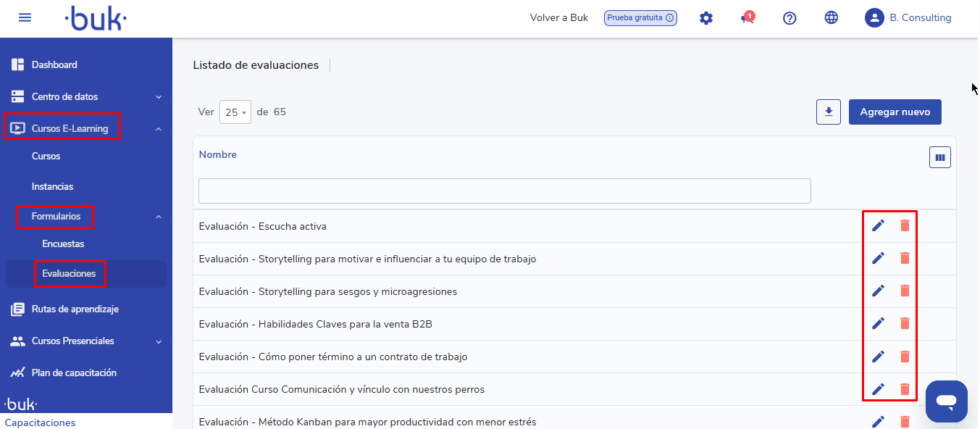Click the Volver a Buk link
This screenshot has width=980, height=429.
click(x=558, y=18)
